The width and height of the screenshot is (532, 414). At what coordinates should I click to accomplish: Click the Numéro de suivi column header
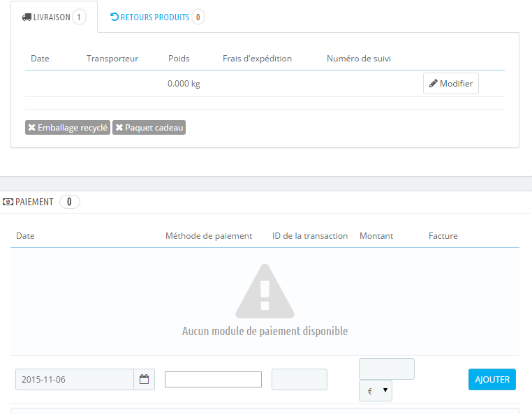point(359,59)
